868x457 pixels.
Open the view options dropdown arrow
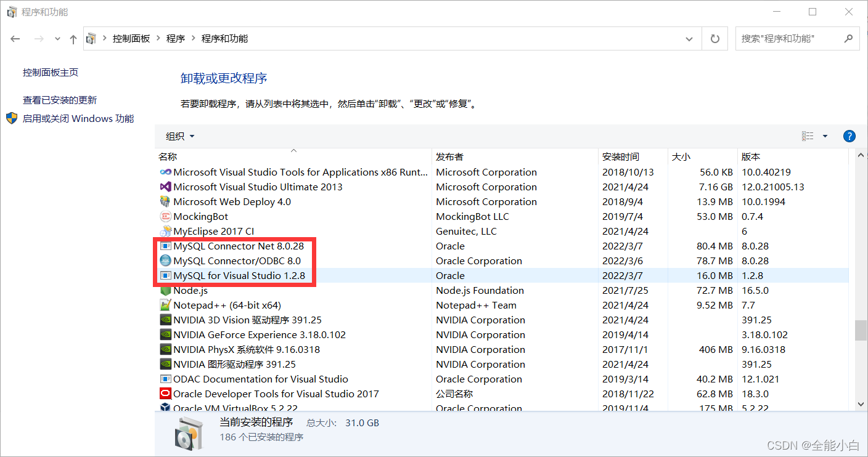(x=825, y=136)
